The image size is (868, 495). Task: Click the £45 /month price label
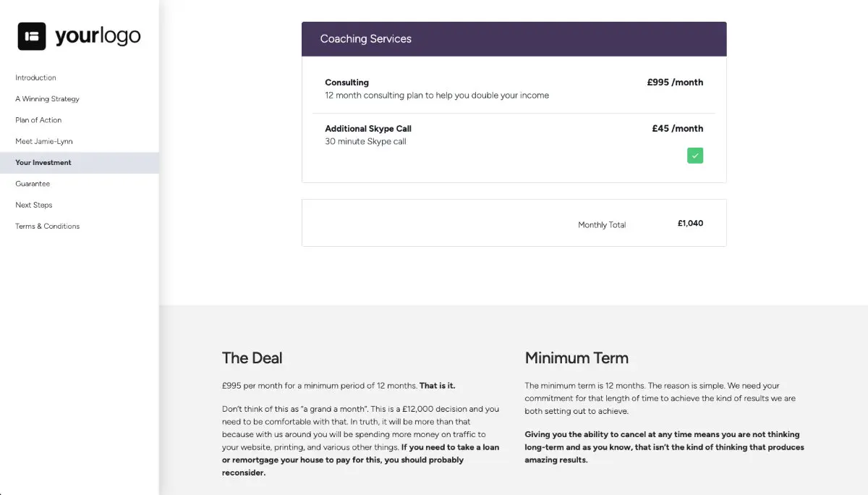[678, 128]
